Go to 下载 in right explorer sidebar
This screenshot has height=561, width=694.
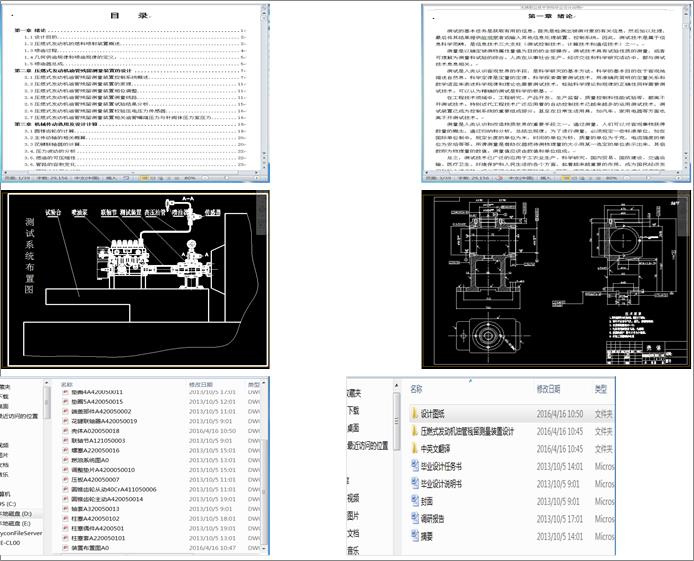pos(353,411)
